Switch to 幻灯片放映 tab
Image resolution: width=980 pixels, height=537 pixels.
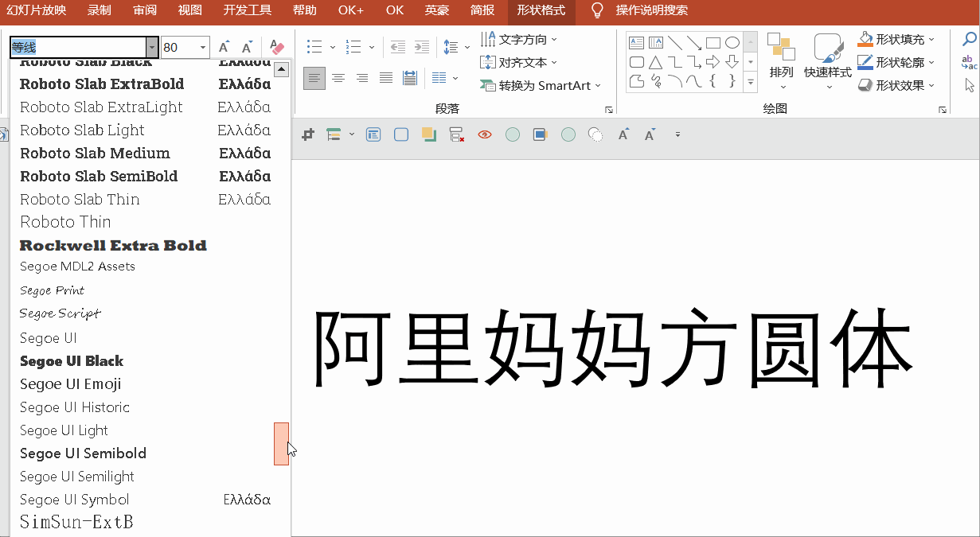(37, 10)
